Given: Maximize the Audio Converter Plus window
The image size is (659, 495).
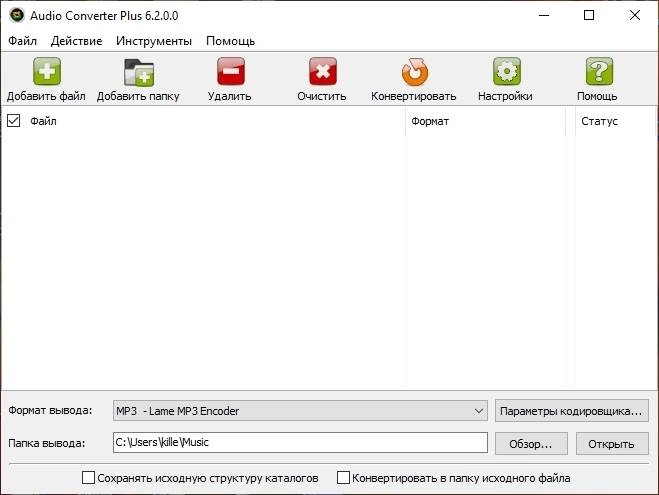Looking at the screenshot, I should coord(589,16).
